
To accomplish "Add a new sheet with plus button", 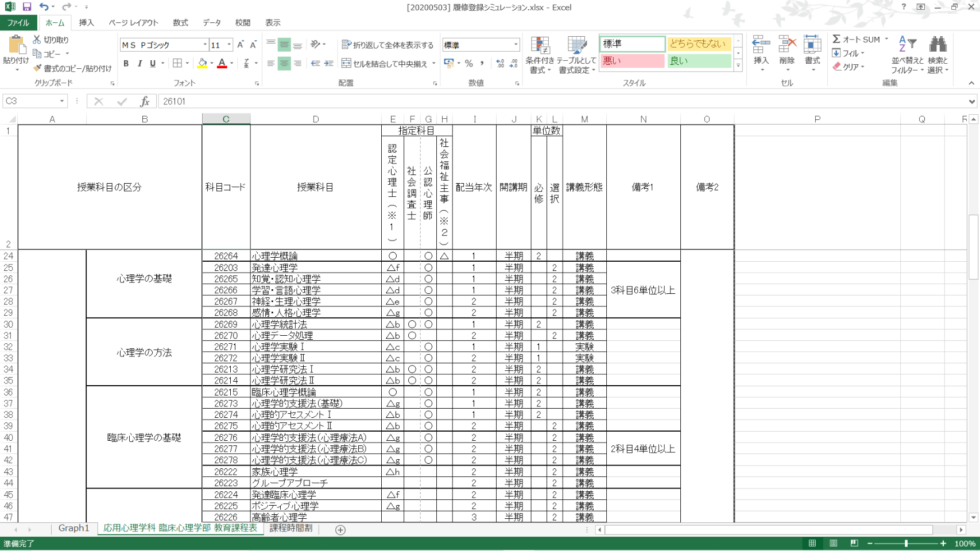I will [x=340, y=530].
